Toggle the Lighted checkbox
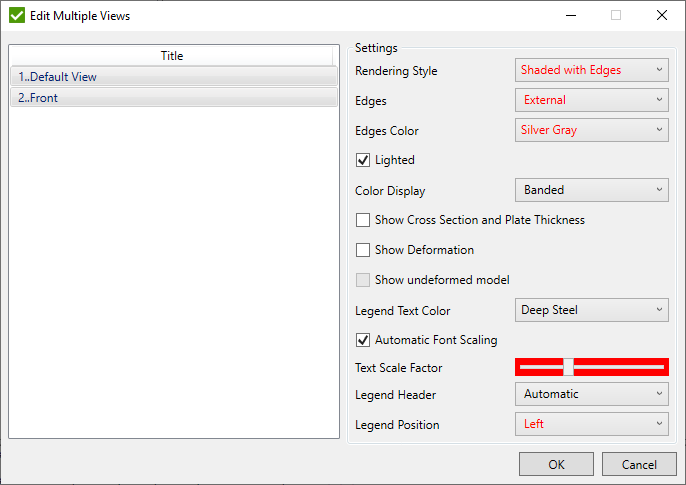The height and width of the screenshot is (485, 686). (x=363, y=160)
